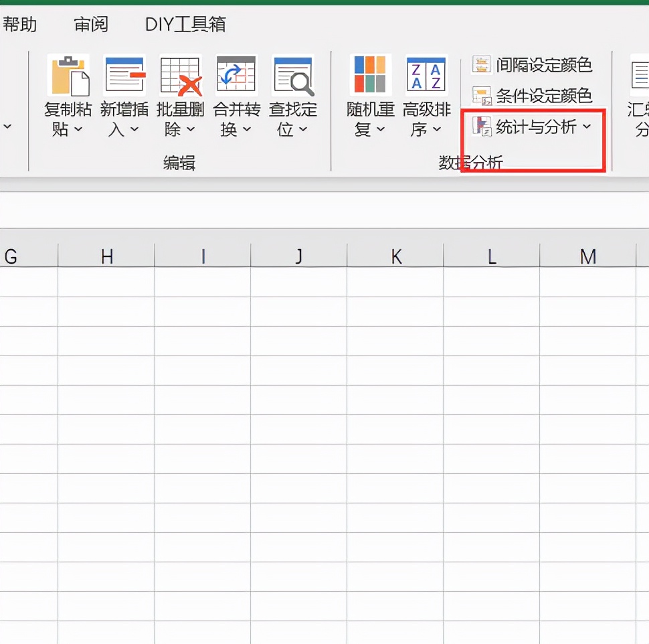Click the 随机重复 (random repeat) icon
The image size is (649, 644).
(x=370, y=74)
